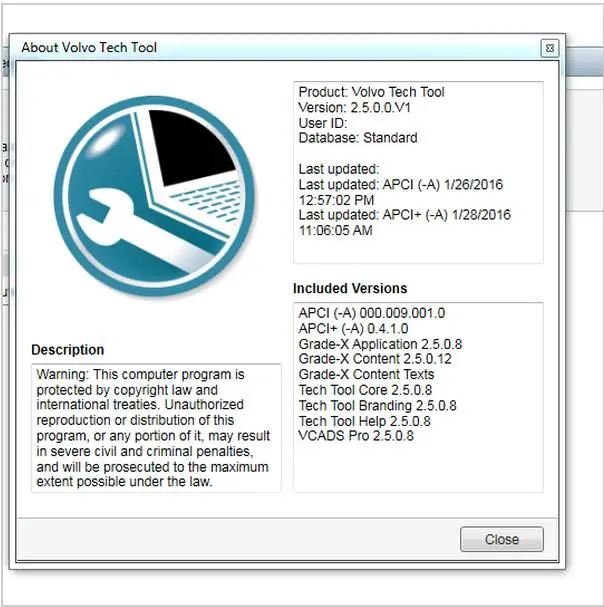Select 'Tech Tool Branding 2.5.0.8' entry
This screenshot has width=604, height=607.
[378, 405]
